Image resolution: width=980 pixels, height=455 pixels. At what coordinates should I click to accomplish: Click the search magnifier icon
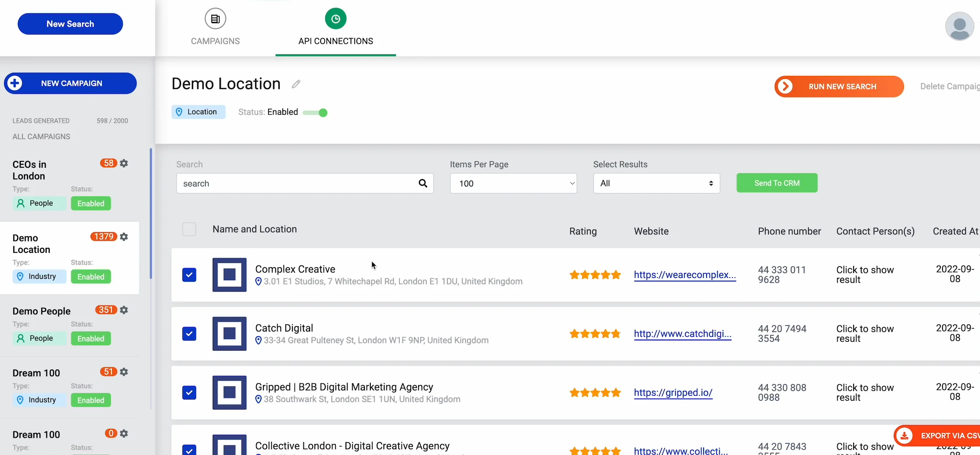(x=422, y=183)
